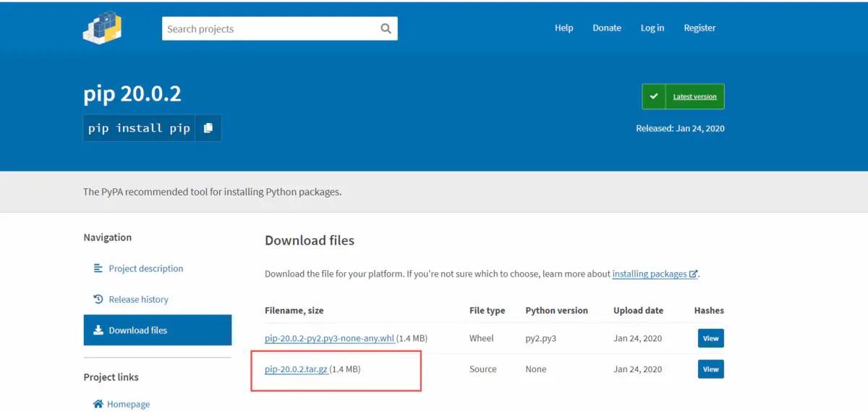The image size is (868, 412).
Task: Click the Latest version button
Action: click(x=683, y=96)
